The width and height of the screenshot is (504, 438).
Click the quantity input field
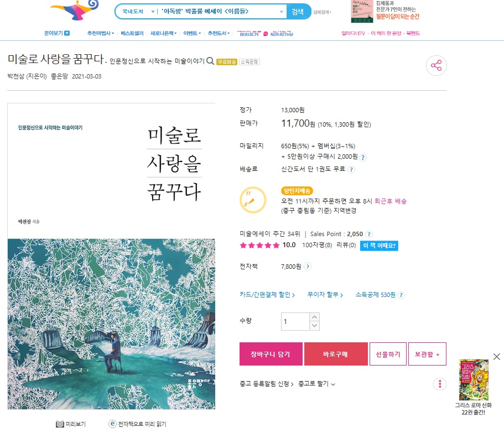tap(295, 321)
